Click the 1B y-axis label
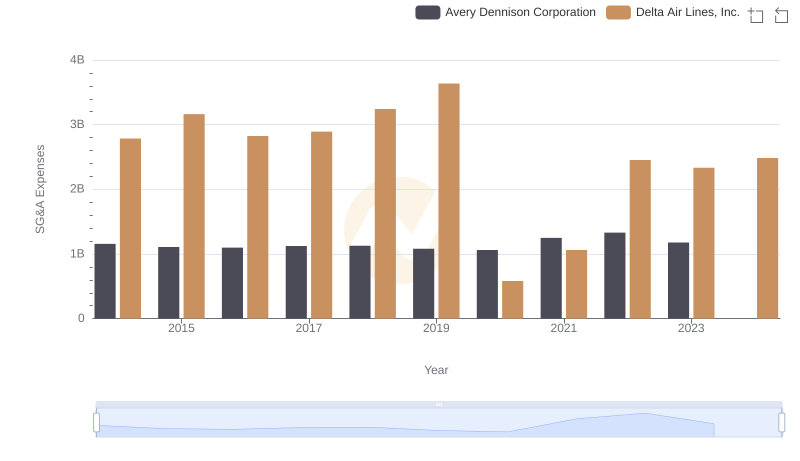The height and width of the screenshot is (461, 800). pos(77,254)
